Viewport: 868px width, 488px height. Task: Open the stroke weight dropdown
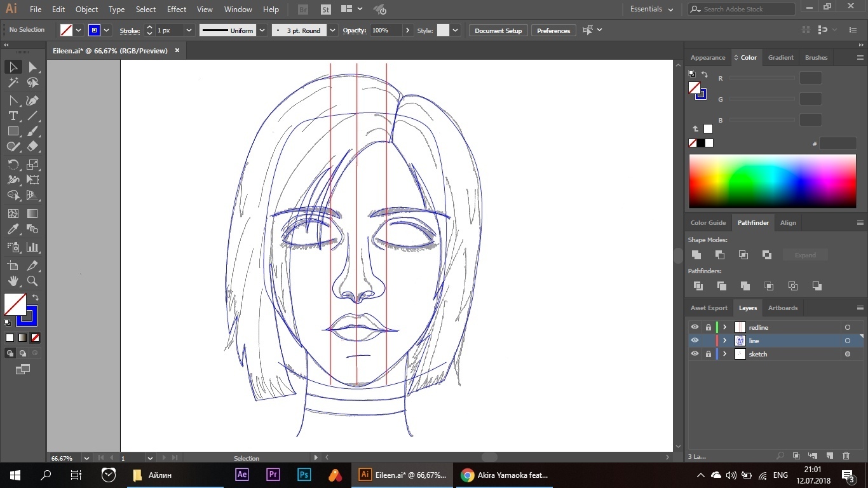[x=189, y=30]
